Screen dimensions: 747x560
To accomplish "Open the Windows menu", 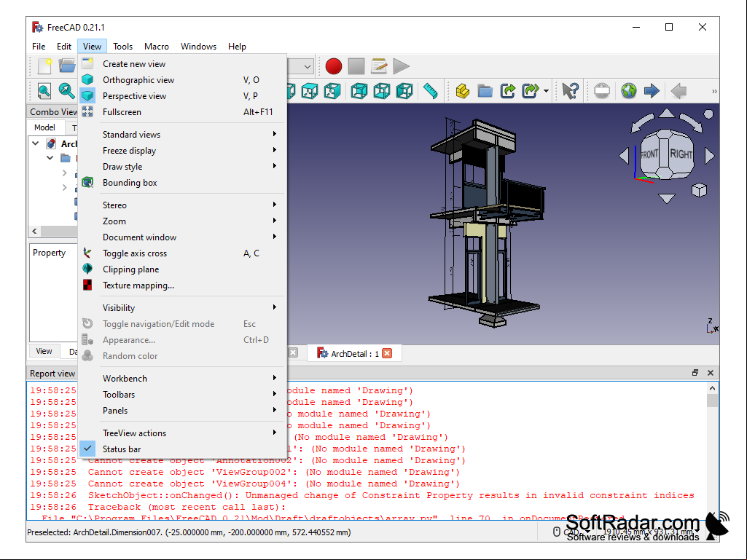I will 198,46.
